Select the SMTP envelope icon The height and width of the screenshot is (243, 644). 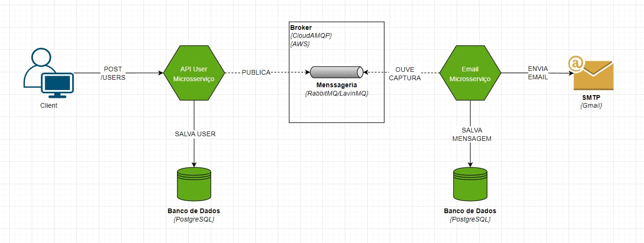(x=590, y=73)
